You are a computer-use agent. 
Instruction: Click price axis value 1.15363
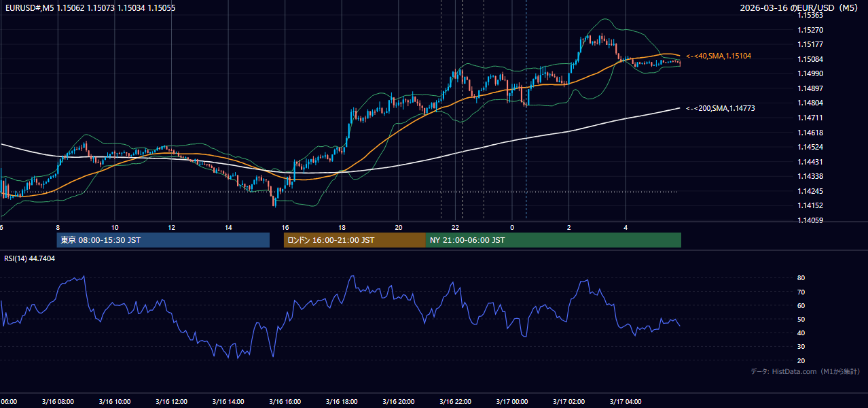[810, 15]
